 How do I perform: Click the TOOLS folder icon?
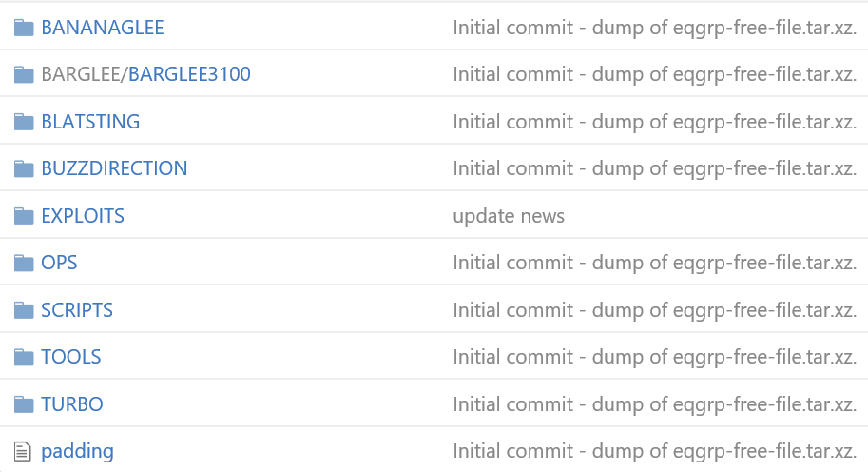(x=23, y=357)
